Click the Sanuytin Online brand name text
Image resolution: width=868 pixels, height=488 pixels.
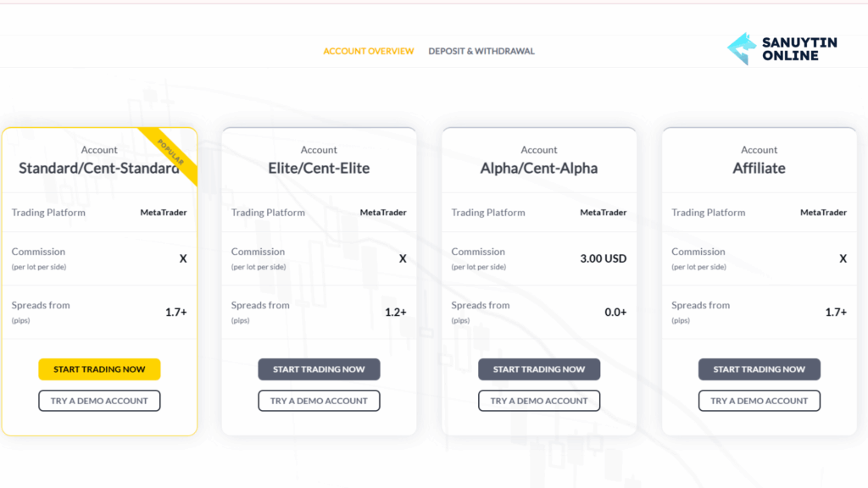[799, 48]
